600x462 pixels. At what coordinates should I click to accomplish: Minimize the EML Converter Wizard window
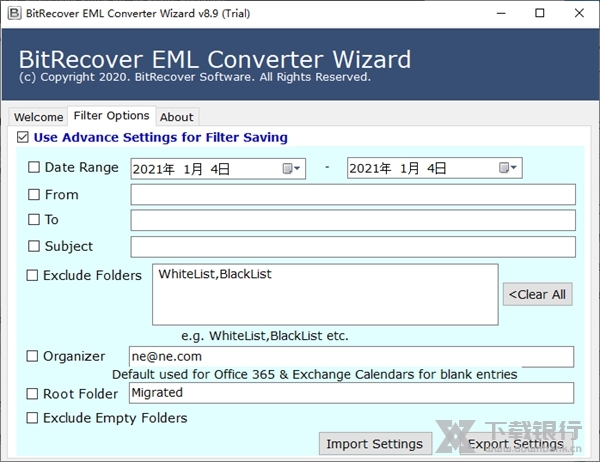501,13
